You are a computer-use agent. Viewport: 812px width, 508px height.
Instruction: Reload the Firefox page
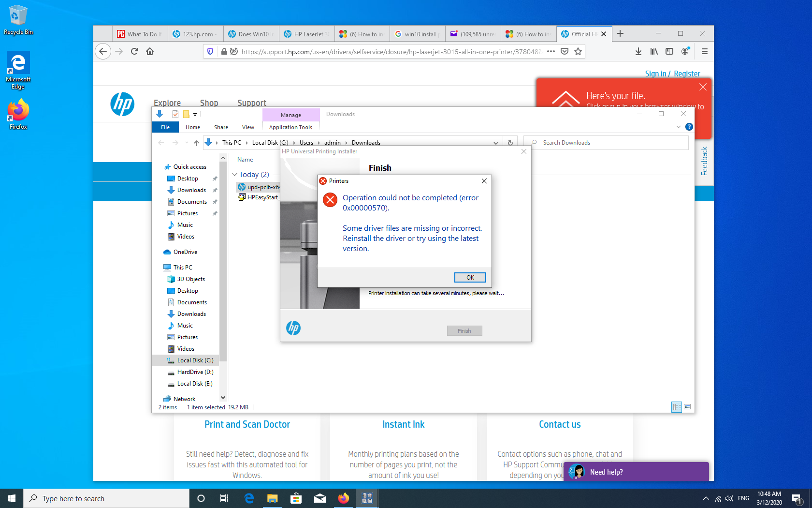point(134,51)
